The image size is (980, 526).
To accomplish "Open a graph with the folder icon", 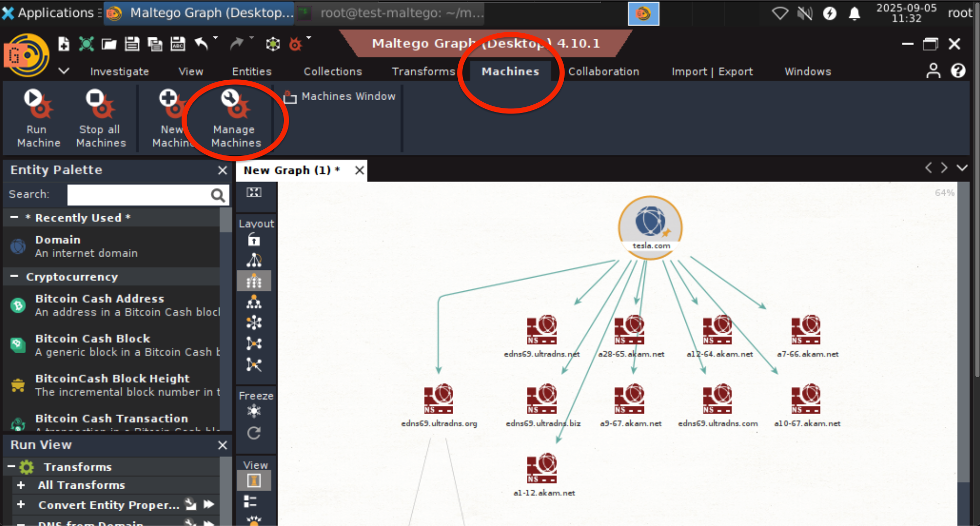I will [x=109, y=44].
